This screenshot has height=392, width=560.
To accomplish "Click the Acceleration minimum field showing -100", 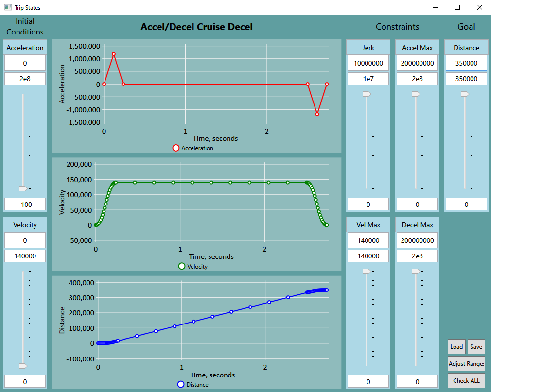I will coord(25,204).
